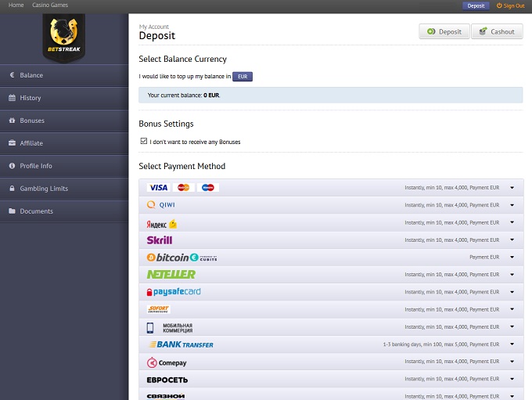Click the Sign Out link
Viewport: 532px width, 400px height.
511,5
